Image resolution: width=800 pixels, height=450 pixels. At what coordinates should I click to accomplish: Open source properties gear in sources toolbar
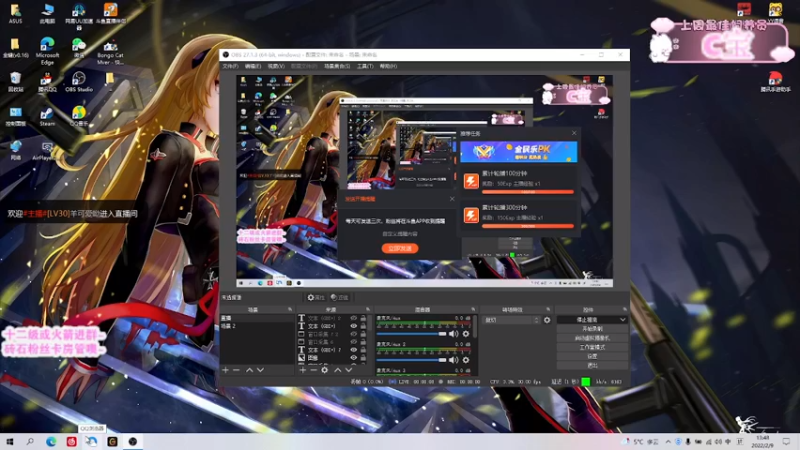tap(324, 370)
